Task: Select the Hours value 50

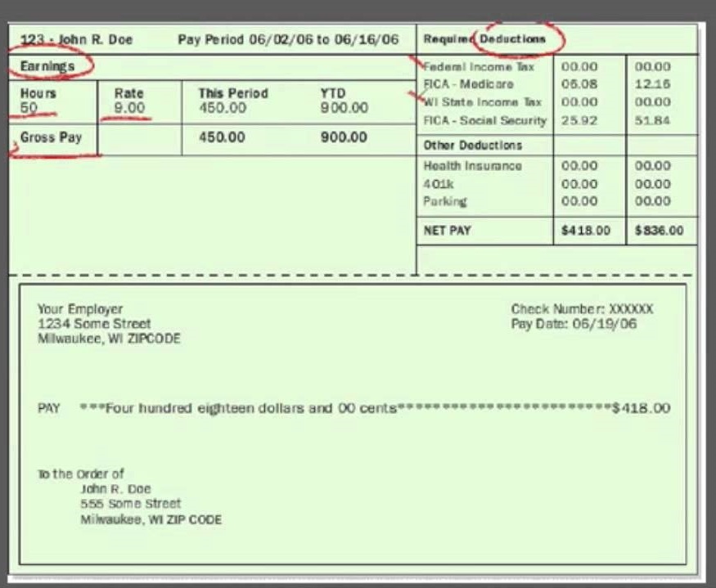Action: 29,108
